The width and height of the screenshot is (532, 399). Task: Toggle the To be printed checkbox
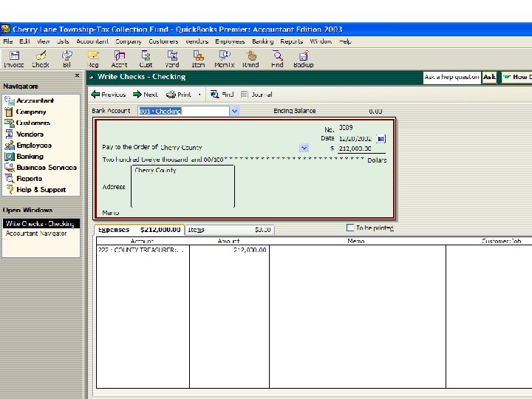(350, 228)
